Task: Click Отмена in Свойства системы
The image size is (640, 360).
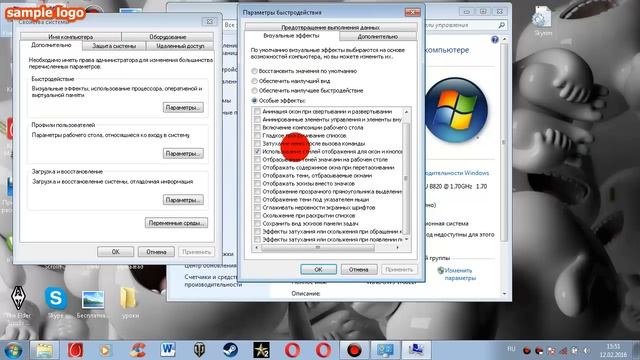Action: (156, 252)
